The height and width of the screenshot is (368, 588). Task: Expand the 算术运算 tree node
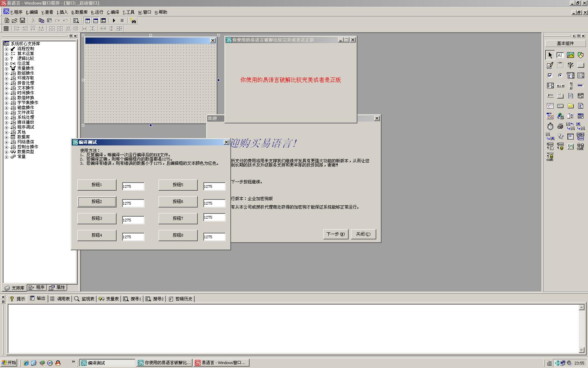click(x=6, y=54)
